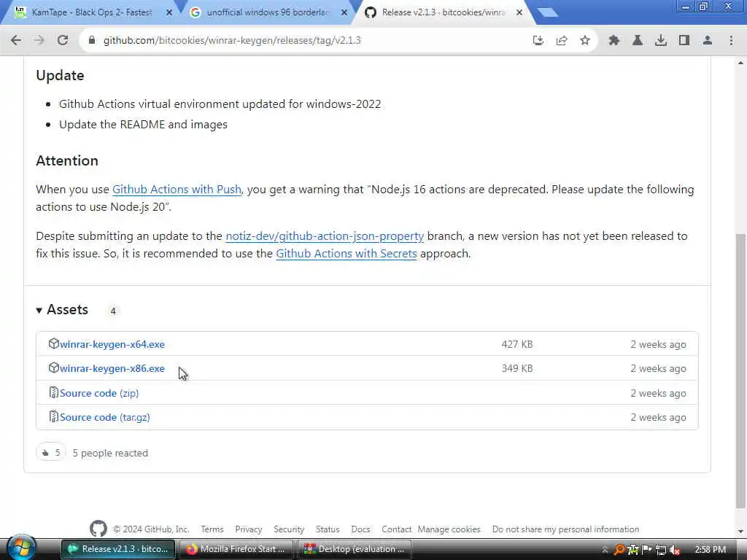Open the Privacy footer link
Viewport: 747px width, 560px height.
coord(249,529)
